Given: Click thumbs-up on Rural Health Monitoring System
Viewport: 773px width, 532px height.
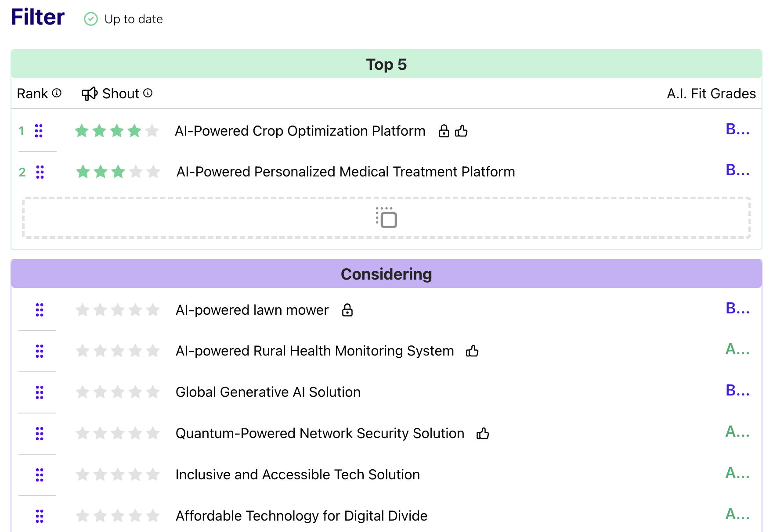Looking at the screenshot, I should pos(472,351).
